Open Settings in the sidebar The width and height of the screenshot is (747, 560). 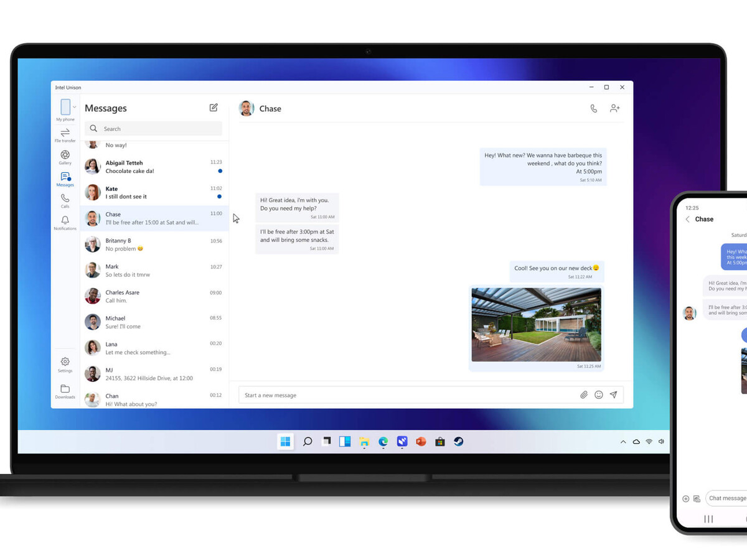click(65, 364)
